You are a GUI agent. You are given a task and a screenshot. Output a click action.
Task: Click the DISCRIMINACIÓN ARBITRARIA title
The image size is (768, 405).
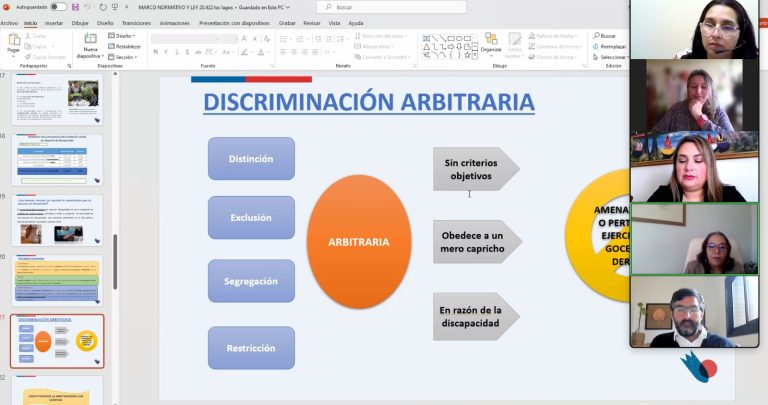click(x=369, y=102)
